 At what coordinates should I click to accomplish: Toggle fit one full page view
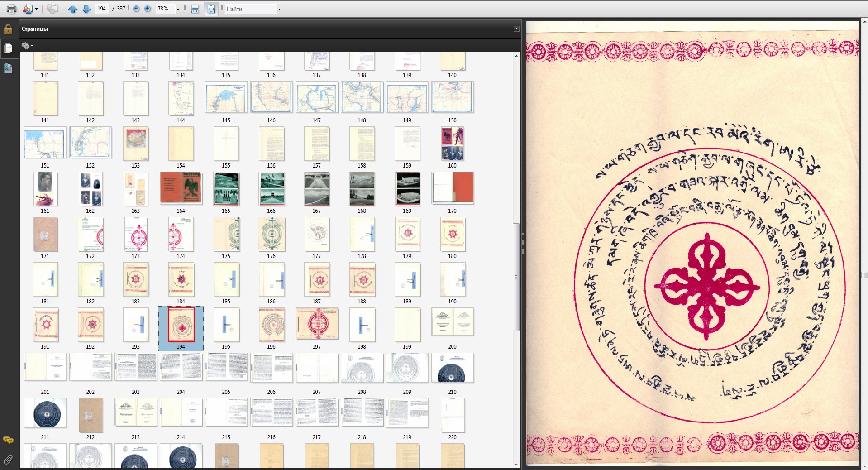[x=211, y=9]
